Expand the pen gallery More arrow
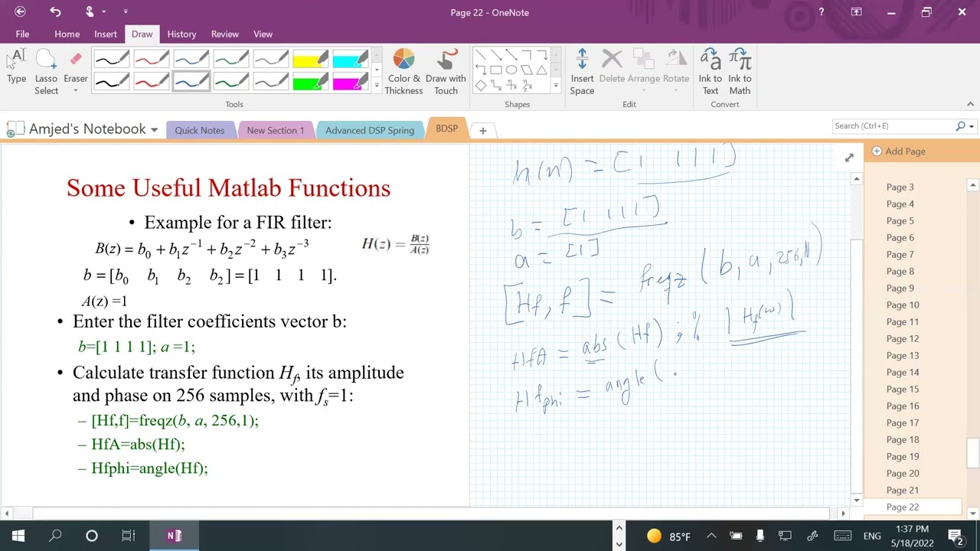The width and height of the screenshot is (980, 551). tap(377, 86)
